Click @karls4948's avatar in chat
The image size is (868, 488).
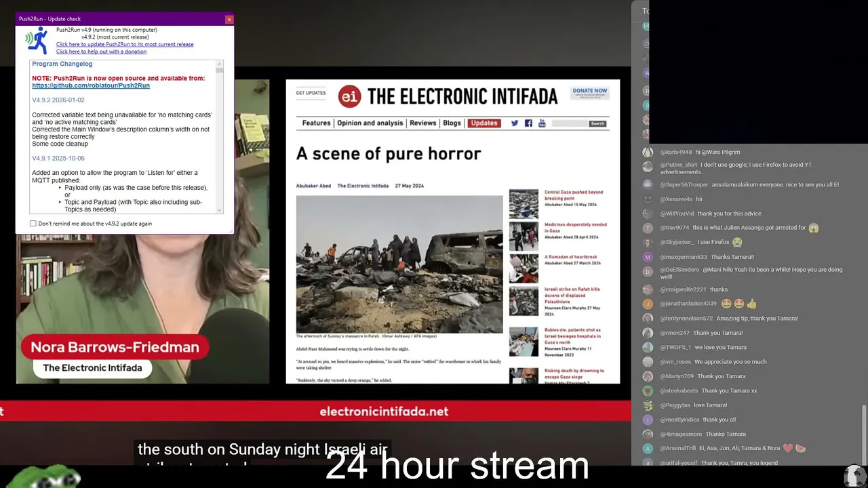click(x=648, y=152)
